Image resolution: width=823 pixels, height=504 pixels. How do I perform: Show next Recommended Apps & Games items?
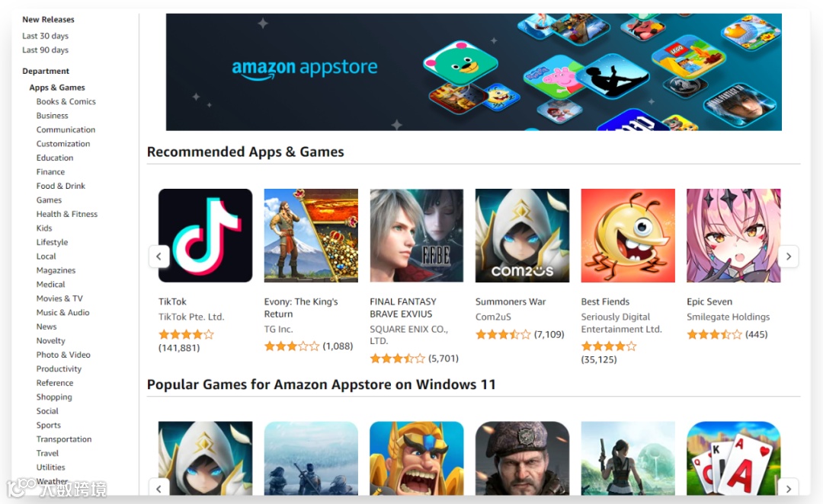pos(789,257)
